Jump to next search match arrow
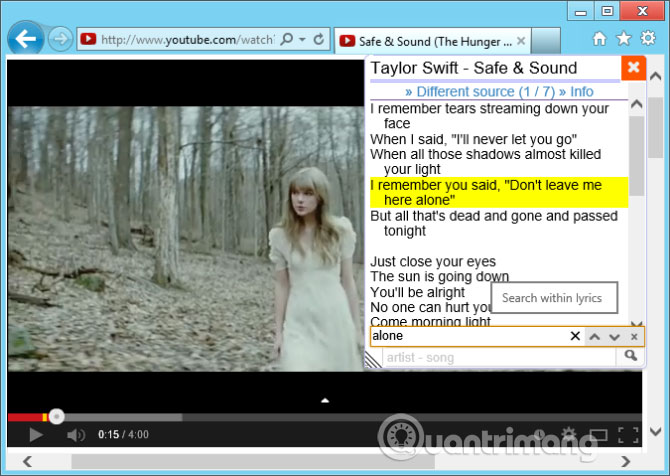Image resolution: width=670 pixels, height=476 pixels. pos(614,337)
